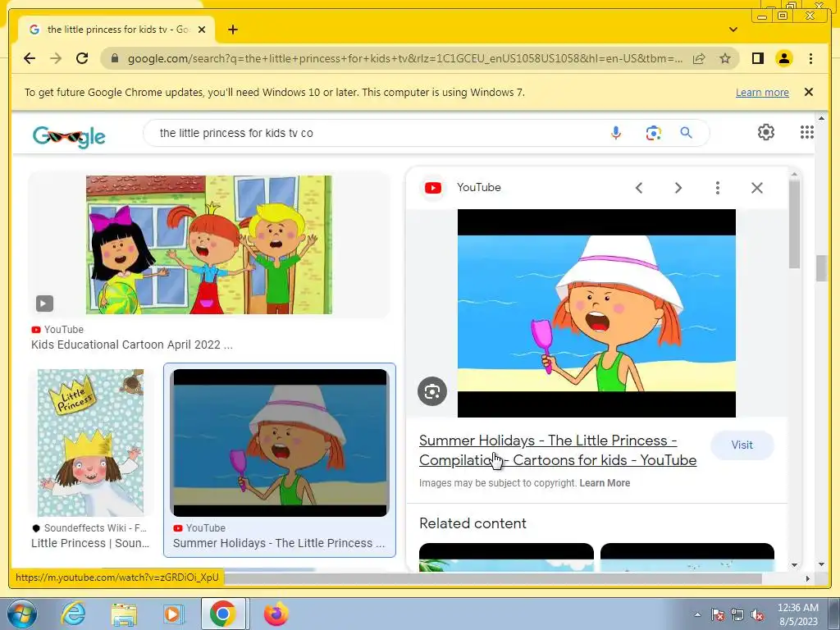
Task: Close the image preview panel
Action: (757, 188)
